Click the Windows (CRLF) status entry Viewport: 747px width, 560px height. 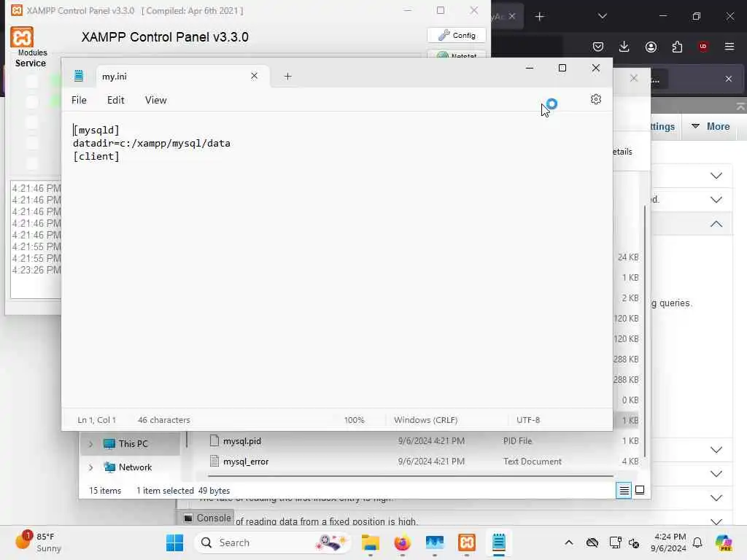425,420
